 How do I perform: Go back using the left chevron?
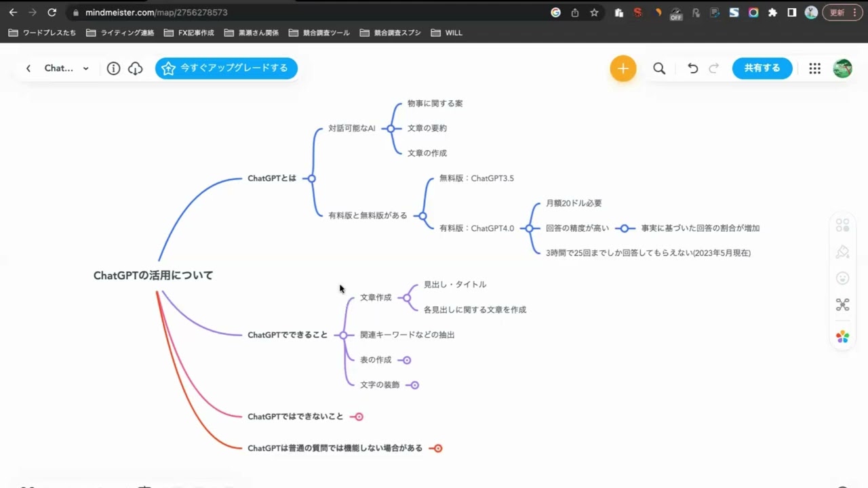pyautogui.click(x=28, y=68)
